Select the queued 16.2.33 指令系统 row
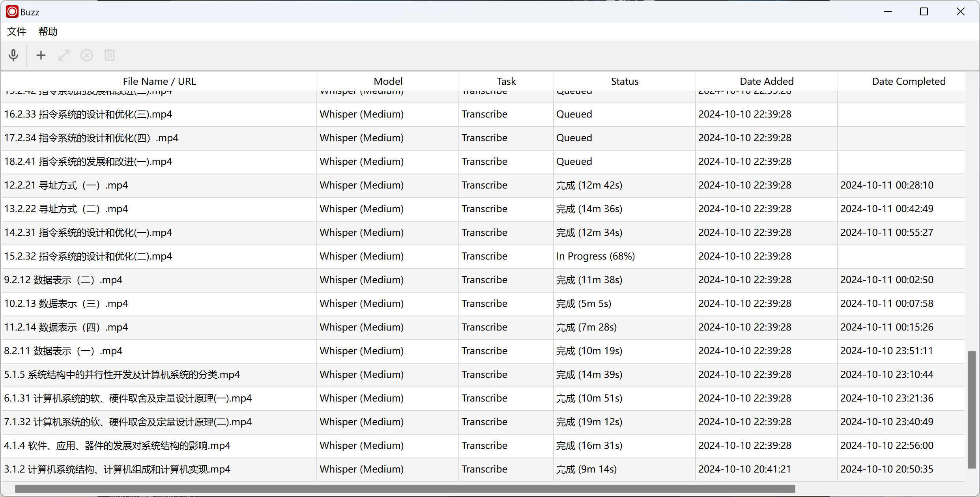The image size is (980, 497). pyautogui.click(x=88, y=114)
